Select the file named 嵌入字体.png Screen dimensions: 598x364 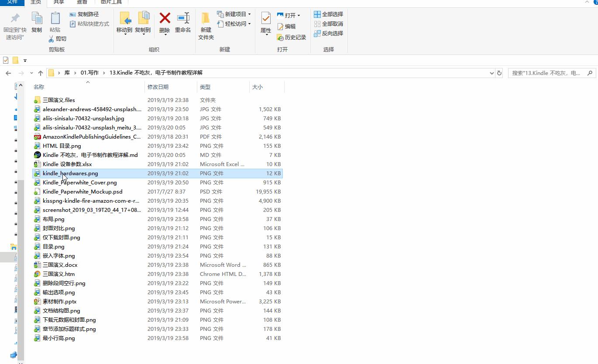pyautogui.click(x=59, y=256)
